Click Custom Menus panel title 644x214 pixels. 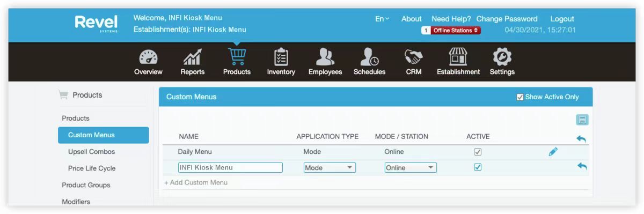[192, 97]
